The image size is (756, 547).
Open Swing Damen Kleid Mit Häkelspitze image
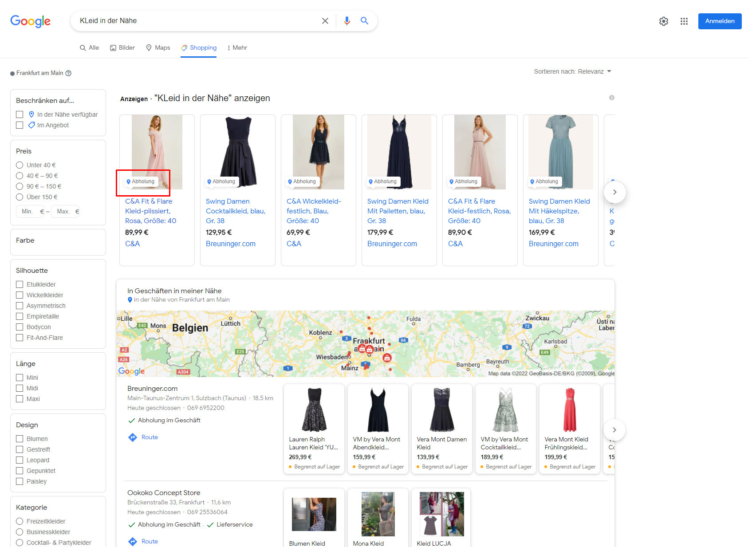(561, 152)
